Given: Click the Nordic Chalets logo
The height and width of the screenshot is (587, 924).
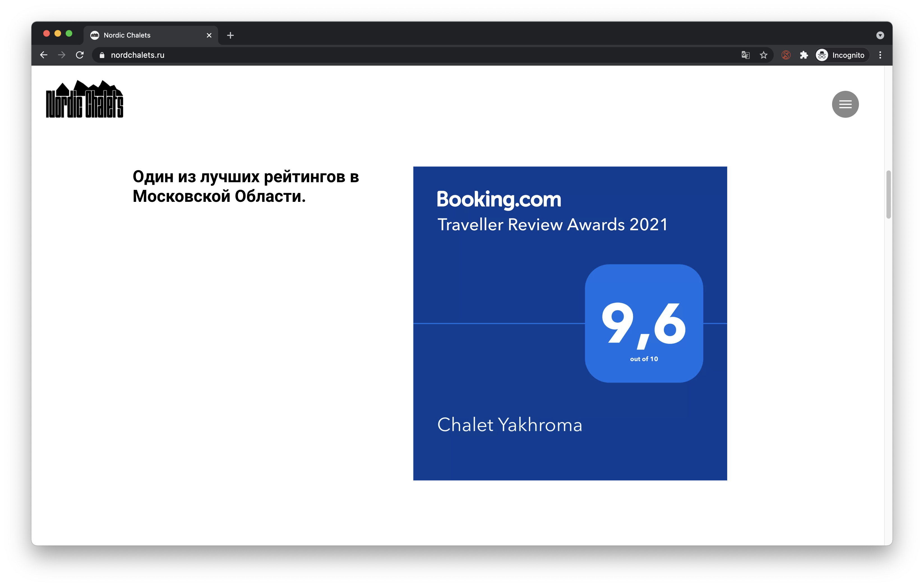Looking at the screenshot, I should (84, 99).
